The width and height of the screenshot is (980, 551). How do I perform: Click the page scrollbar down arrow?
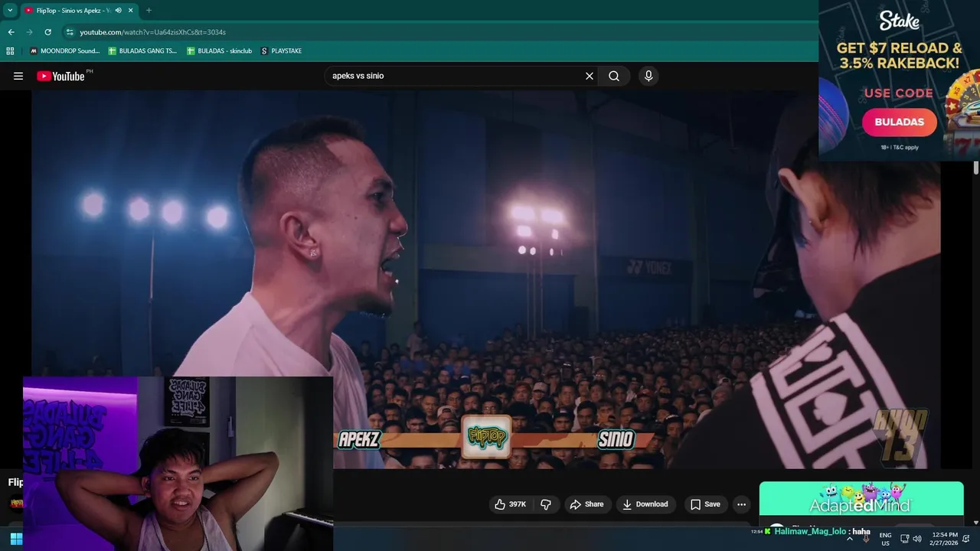click(x=975, y=523)
